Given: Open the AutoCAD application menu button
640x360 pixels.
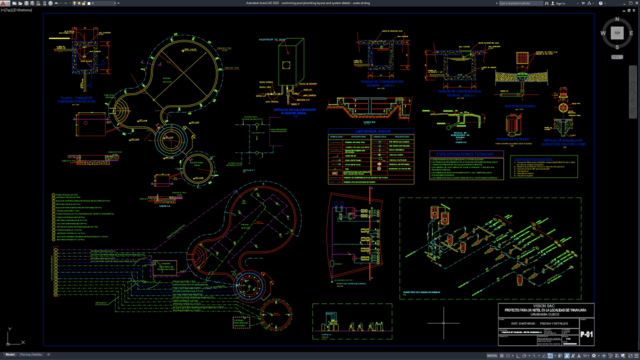Looking at the screenshot, I should click(4, 3).
